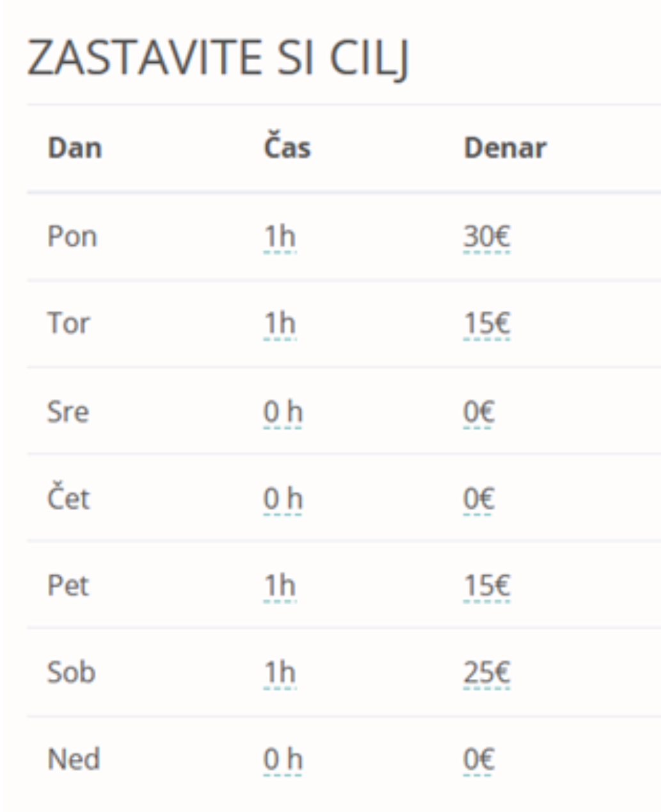This screenshot has width=661, height=812.
Task: Edit Thursday's time value 0 h
Action: click(282, 498)
